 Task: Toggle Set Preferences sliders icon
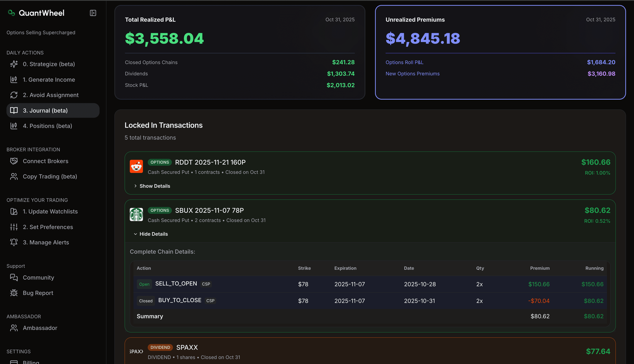coord(14,227)
